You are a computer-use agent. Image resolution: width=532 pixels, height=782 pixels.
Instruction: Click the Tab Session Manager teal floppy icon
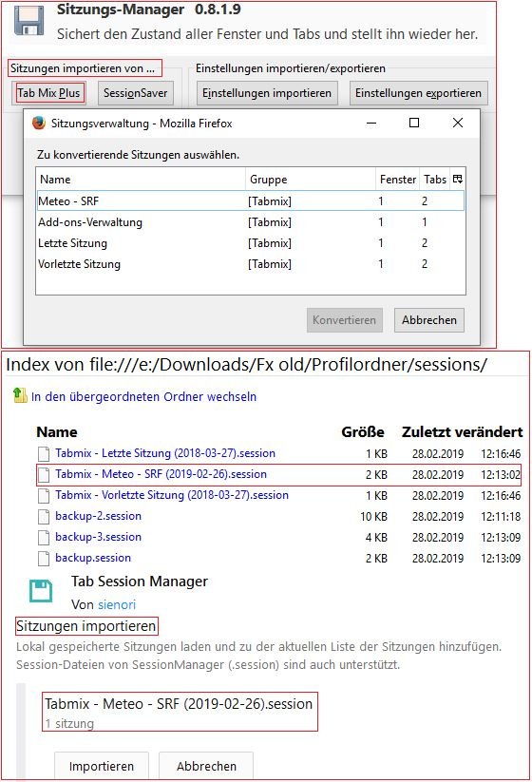coord(41,591)
